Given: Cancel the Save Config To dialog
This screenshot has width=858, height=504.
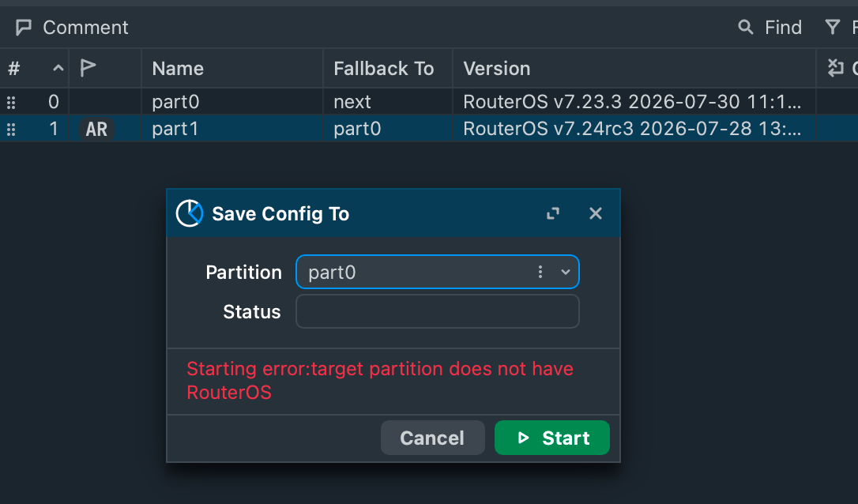Looking at the screenshot, I should [433, 438].
